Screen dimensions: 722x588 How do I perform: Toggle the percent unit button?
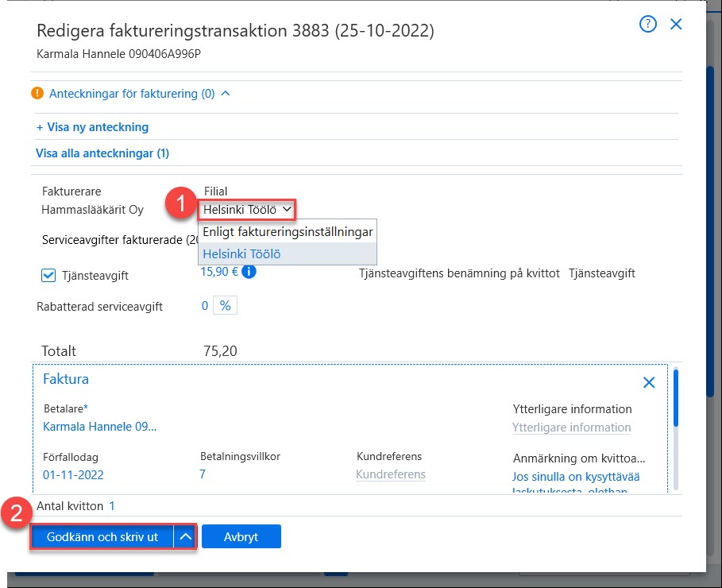pyautogui.click(x=225, y=305)
